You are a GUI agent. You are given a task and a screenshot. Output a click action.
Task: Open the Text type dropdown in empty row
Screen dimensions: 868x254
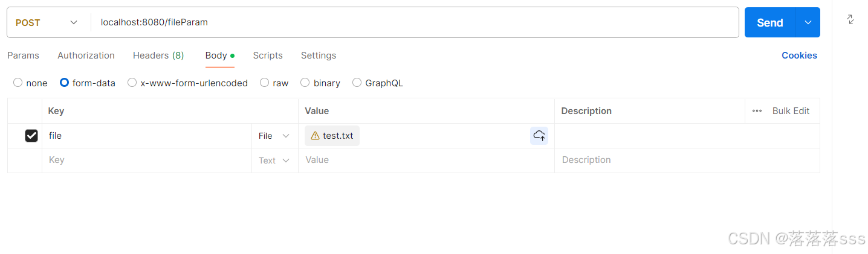(x=274, y=160)
